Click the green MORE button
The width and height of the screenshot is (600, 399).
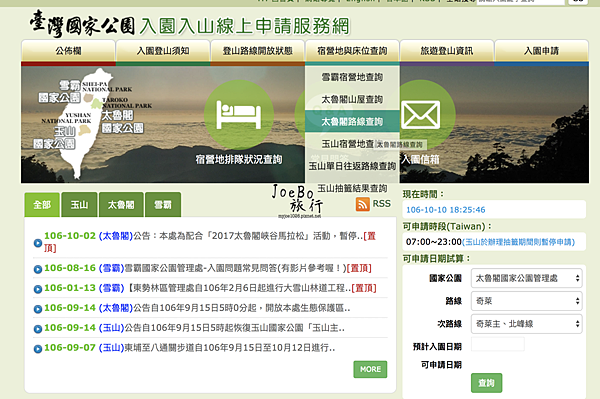(370, 369)
